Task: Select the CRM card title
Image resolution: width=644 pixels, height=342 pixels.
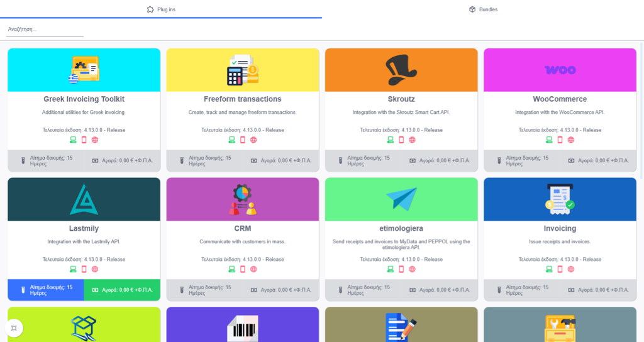Action: click(243, 228)
